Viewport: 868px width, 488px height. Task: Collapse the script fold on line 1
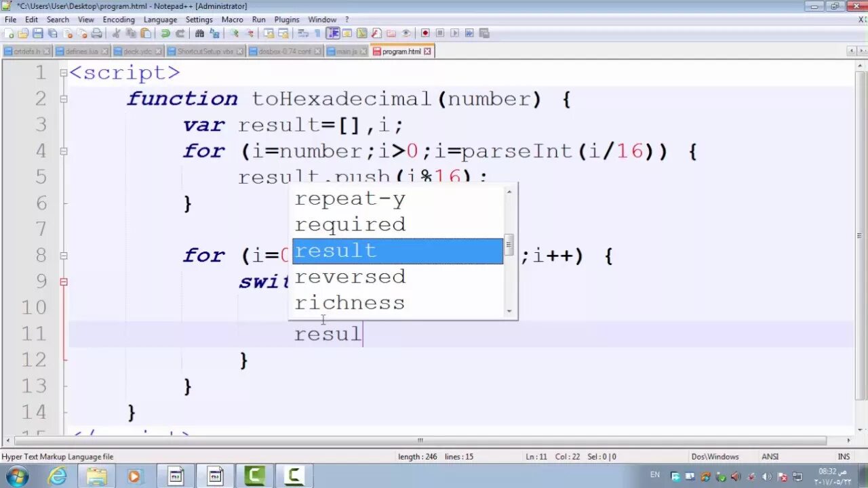pos(64,73)
